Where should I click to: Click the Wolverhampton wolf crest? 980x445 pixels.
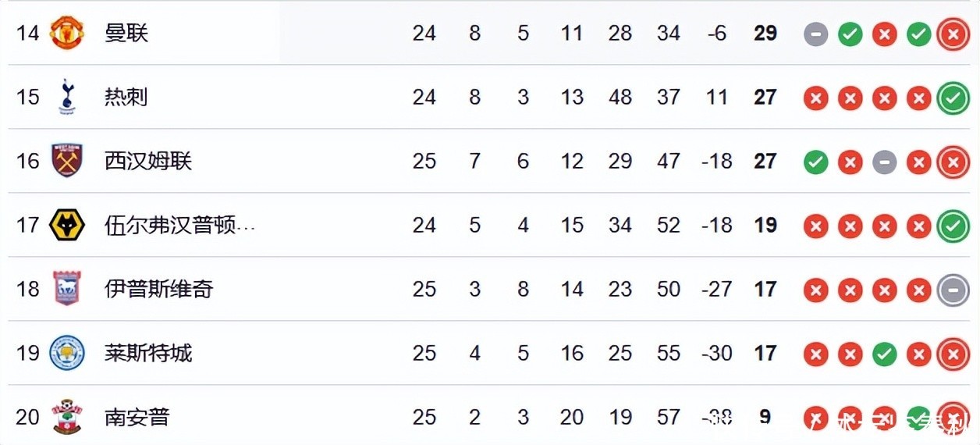click(66, 226)
